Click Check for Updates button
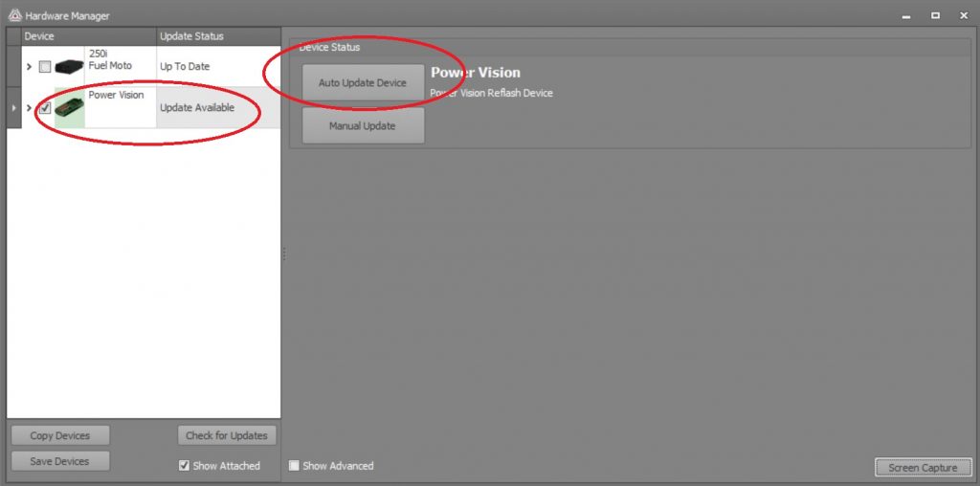This screenshot has width=980, height=486. 227,435
